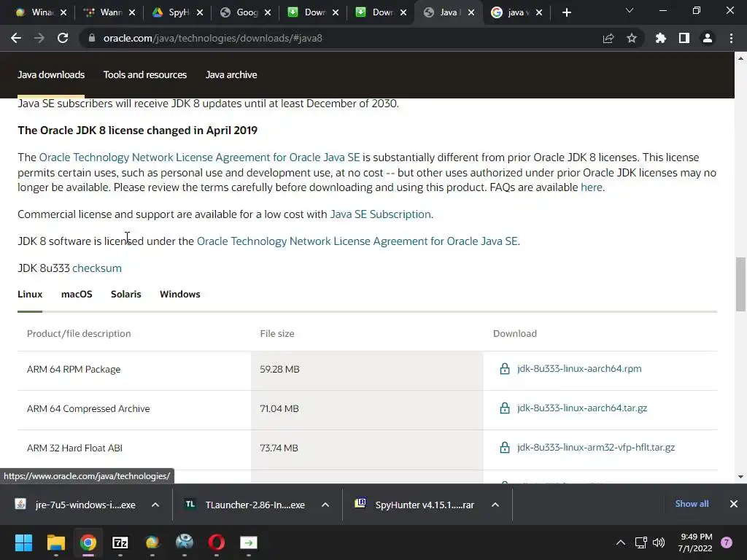Expand options for TLauncher download
Image resolution: width=747 pixels, height=560 pixels.
coord(325,505)
